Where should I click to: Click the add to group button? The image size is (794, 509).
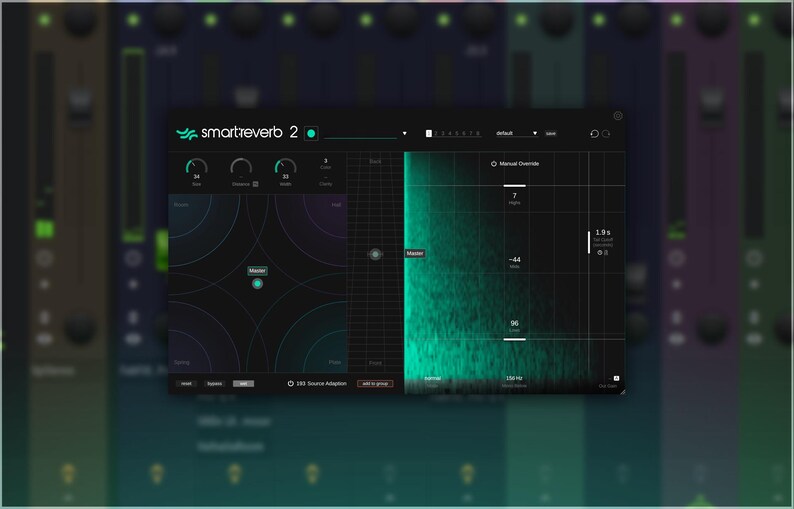pyautogui.click(x=375, y=383)
